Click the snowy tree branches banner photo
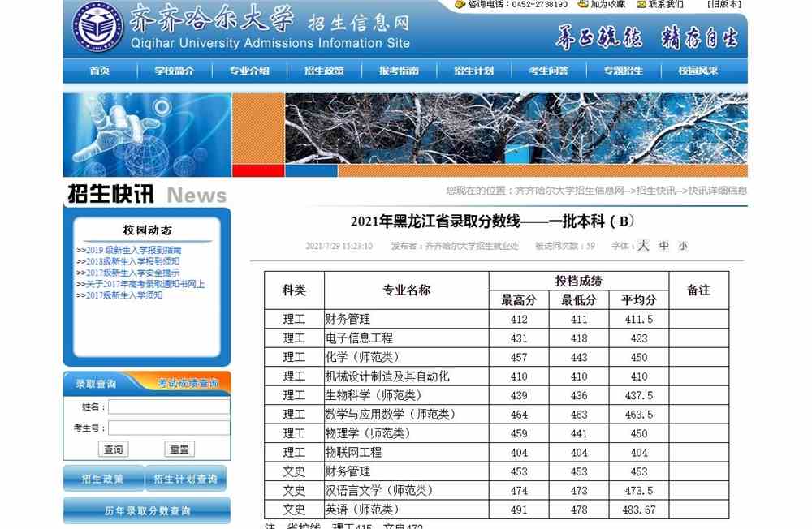 click(516, 128)
